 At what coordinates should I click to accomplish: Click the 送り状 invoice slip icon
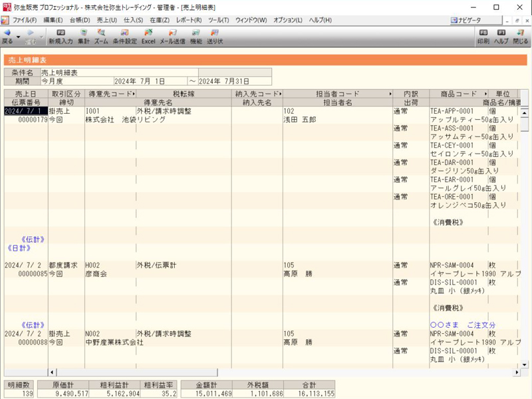tap(214, 33)
